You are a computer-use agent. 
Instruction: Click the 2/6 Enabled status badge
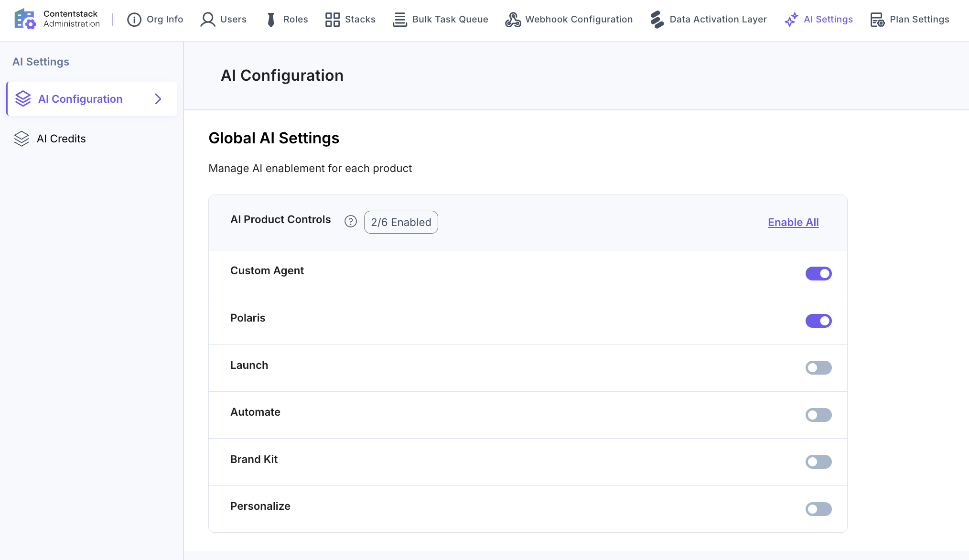(x=401, y=222)
